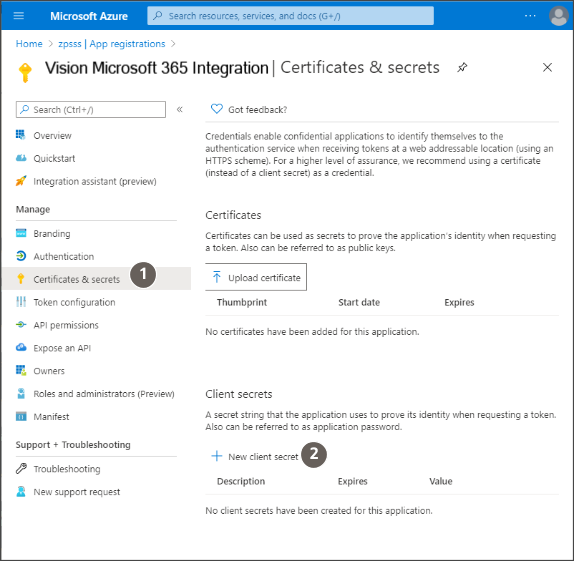Image resolution: width=574 pixels, height=561 pixels.
Task: Click client secrets Expires column header
Action: tap(352, 481)
